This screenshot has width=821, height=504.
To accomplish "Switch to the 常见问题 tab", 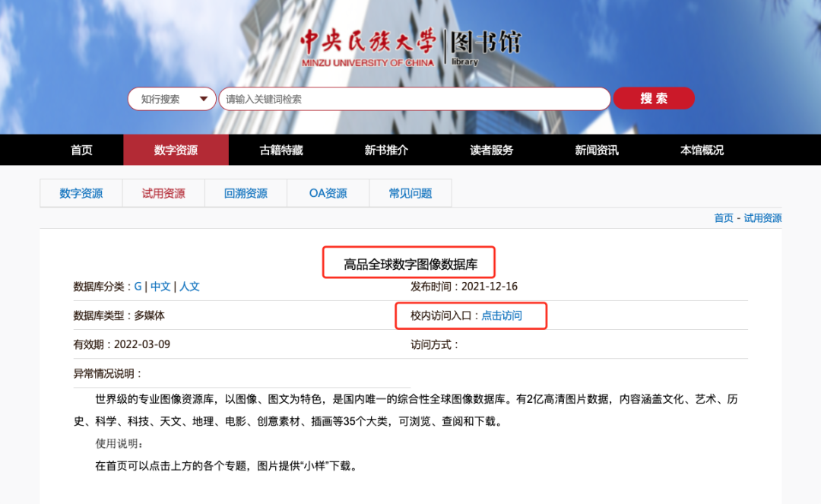I will click(x=410, y=193).
